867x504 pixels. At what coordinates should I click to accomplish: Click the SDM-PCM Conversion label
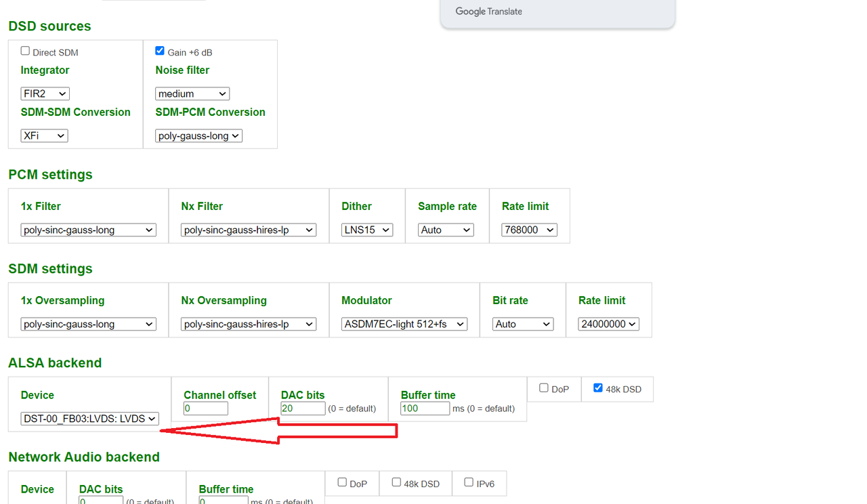point(210,112)
